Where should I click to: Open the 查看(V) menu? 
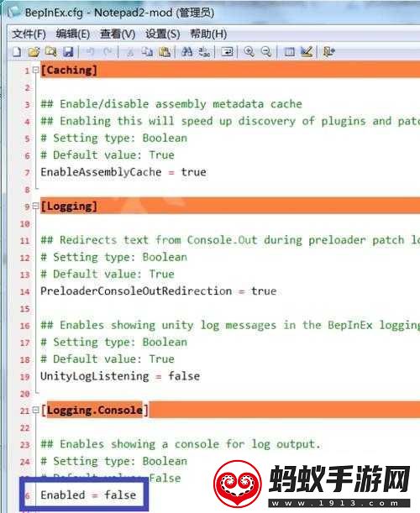point(118,34)
